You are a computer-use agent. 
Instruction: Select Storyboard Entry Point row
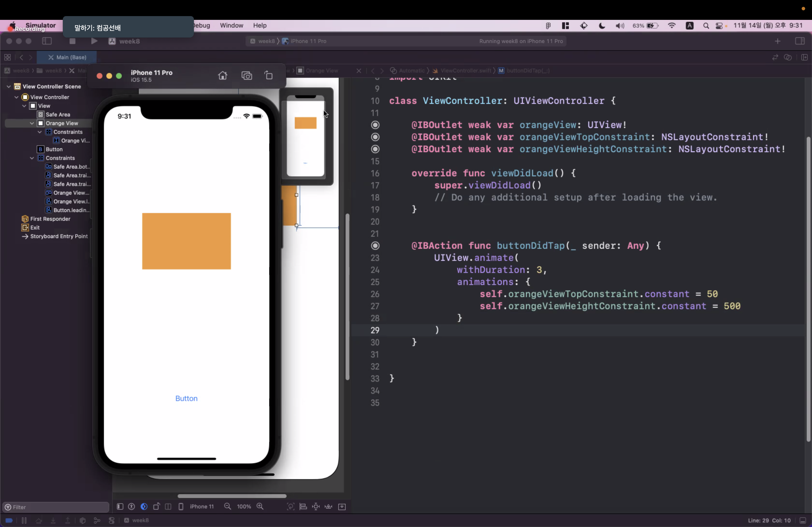[x=55, y=236]
